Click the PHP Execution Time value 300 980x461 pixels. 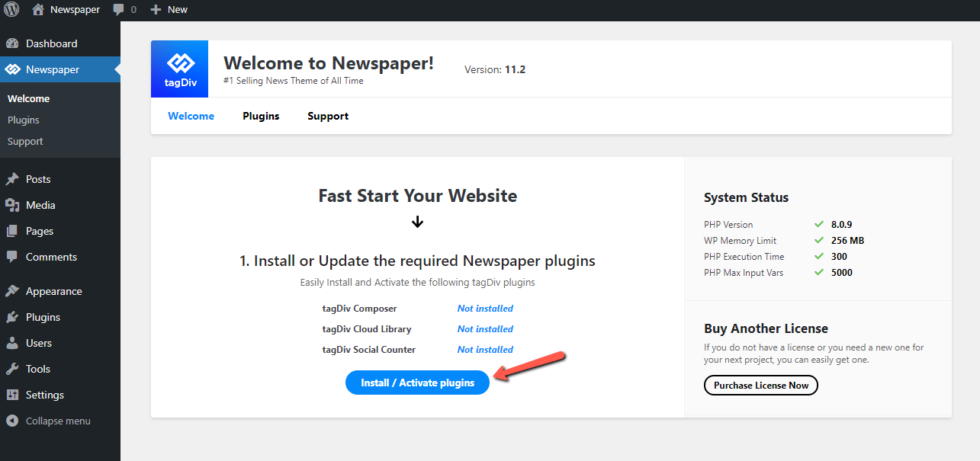839,257
